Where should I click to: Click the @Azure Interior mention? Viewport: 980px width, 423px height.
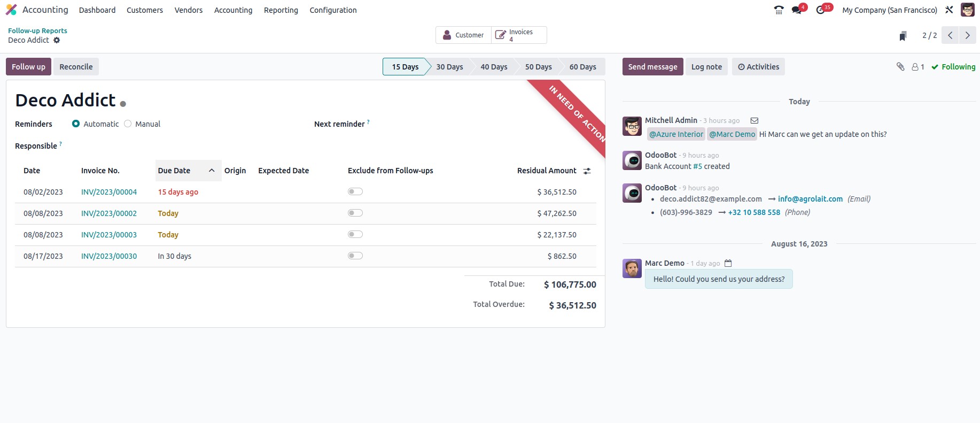click(676, 134)
